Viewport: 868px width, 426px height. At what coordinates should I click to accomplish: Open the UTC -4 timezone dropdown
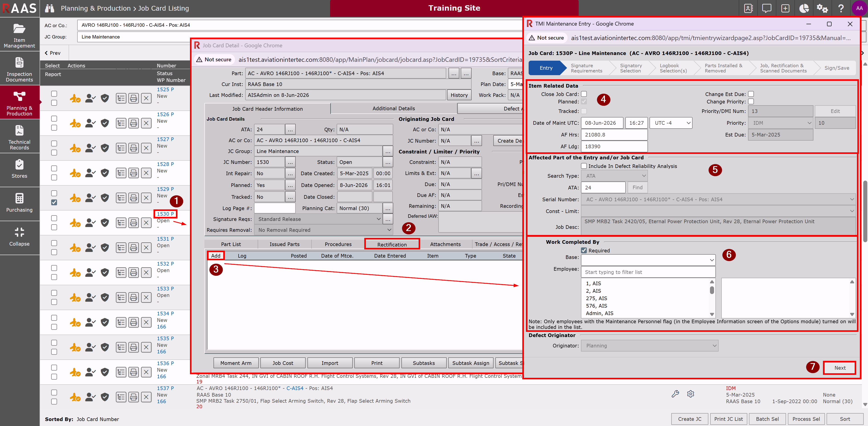[671, 123]
